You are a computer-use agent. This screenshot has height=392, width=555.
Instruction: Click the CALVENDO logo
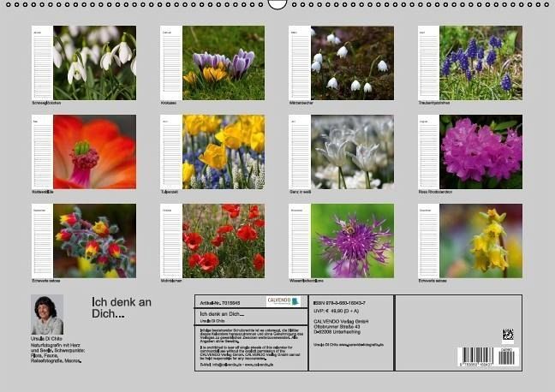pyautogui.click(x=283, y=301)
